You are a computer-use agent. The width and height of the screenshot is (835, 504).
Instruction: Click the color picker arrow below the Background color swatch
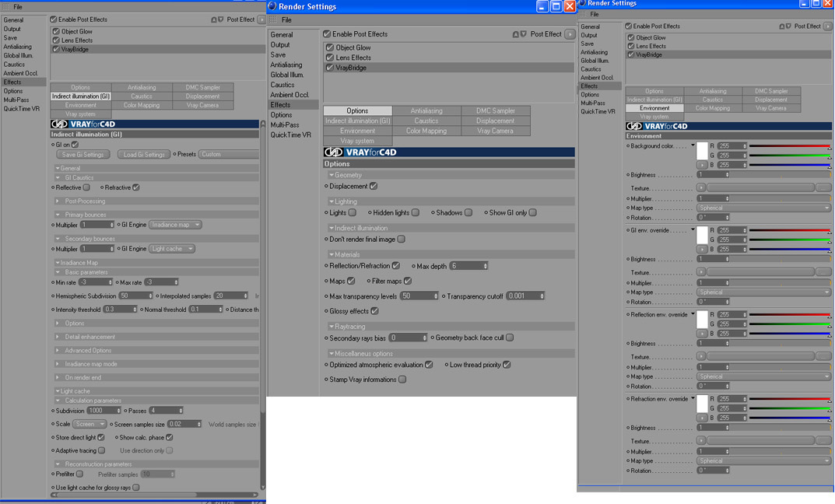coord(702,165)
